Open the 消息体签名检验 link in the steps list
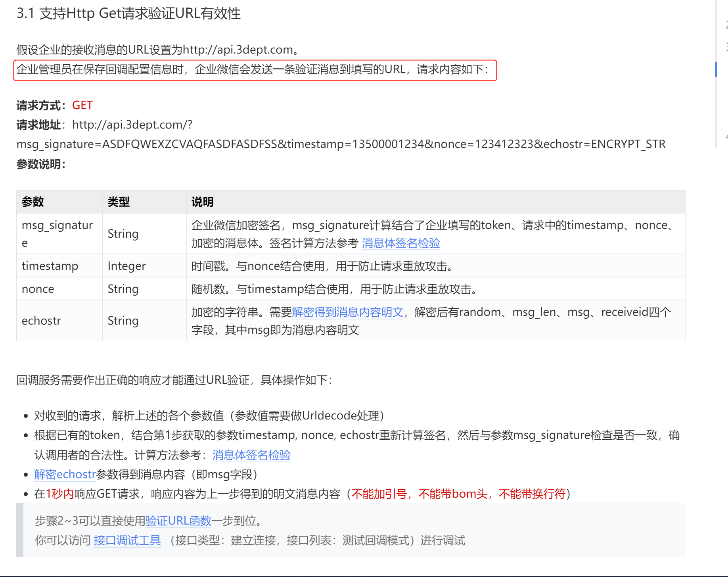Image resolution: width=728 pixels, height=577 pixels. 251,455
